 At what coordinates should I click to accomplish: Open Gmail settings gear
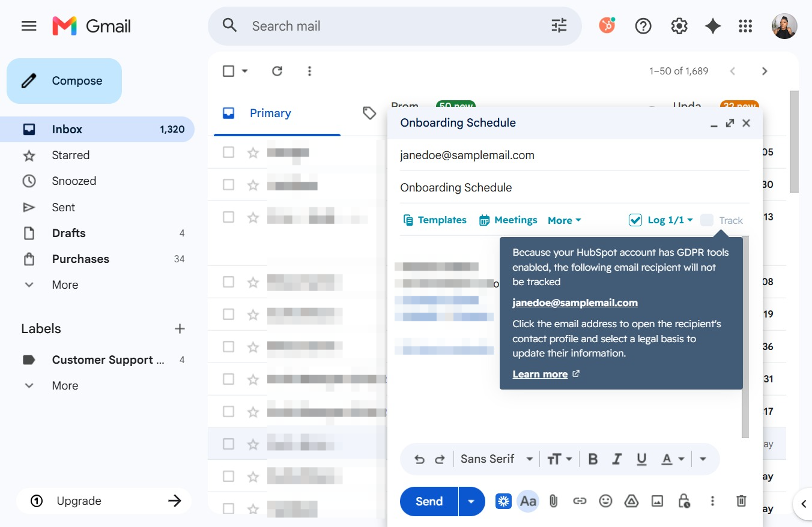coord(679,26)
